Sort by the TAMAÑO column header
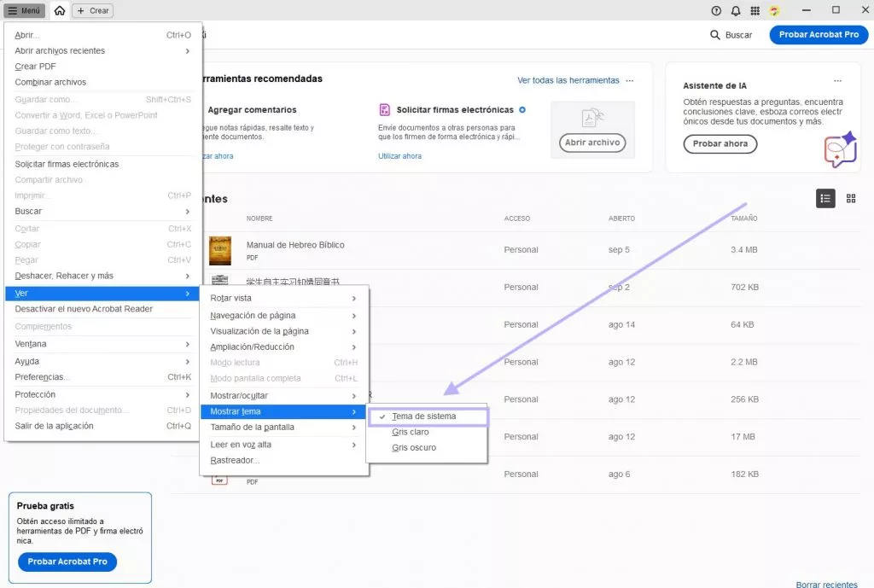874x588 pixels. pos(744,218)
